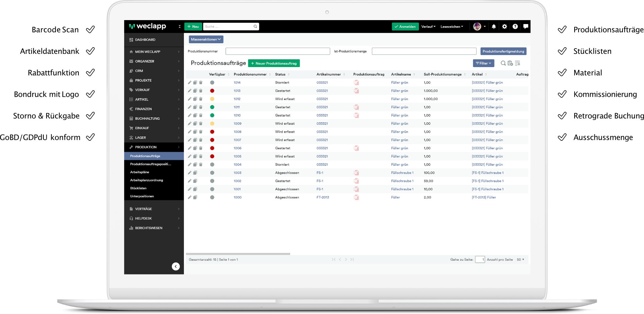
Task: Click the yellow status dot in row 1012
Action: point(212,99)
